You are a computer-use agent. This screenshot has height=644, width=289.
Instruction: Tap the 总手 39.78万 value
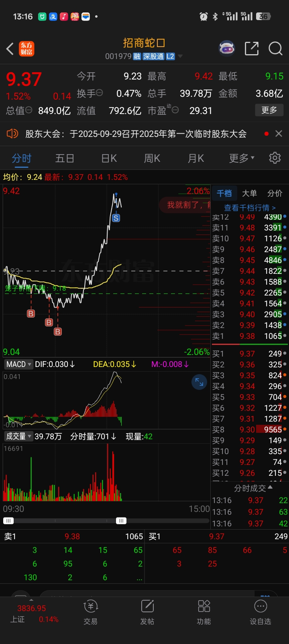pyautogui.click(x=196, y=94)
